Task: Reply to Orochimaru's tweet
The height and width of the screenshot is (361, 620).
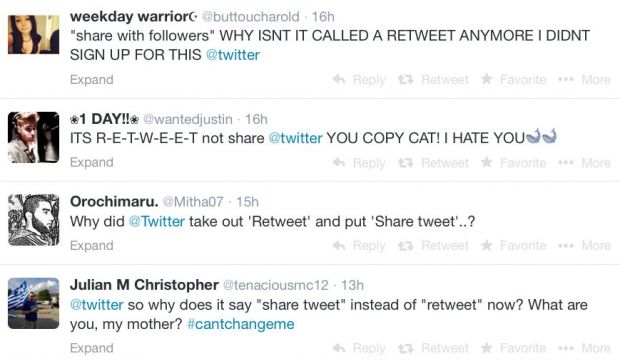Action: point(359,246)
